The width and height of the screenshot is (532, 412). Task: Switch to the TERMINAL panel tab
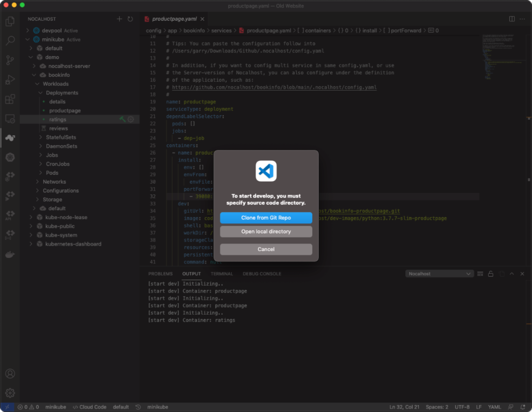[x=221, y=274]
